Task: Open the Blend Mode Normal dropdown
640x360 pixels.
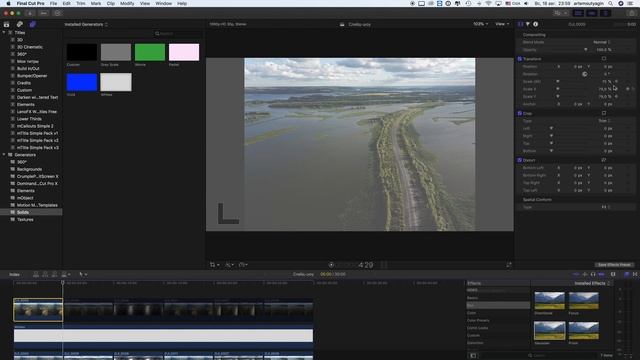Action: pos(601,42)
